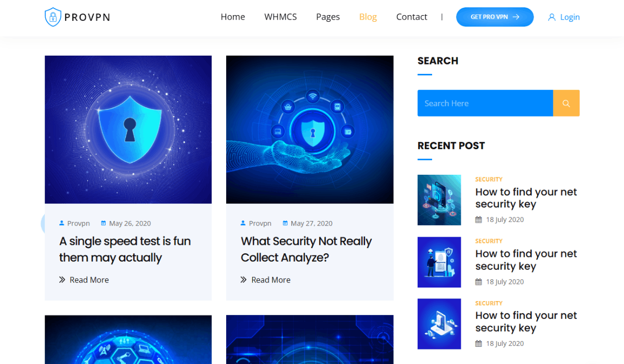
Task: Go to the Blog navigation item
Action: tap(368, 17)
